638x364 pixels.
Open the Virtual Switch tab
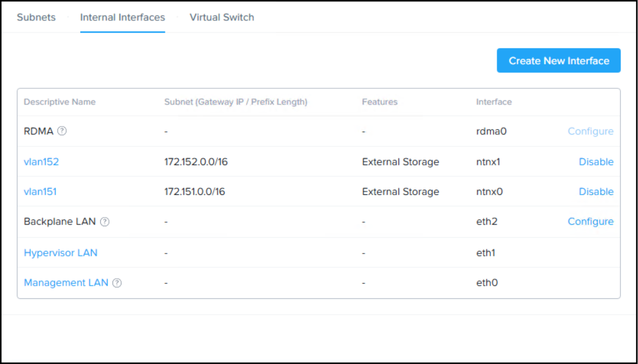click(x=222, y=17)
